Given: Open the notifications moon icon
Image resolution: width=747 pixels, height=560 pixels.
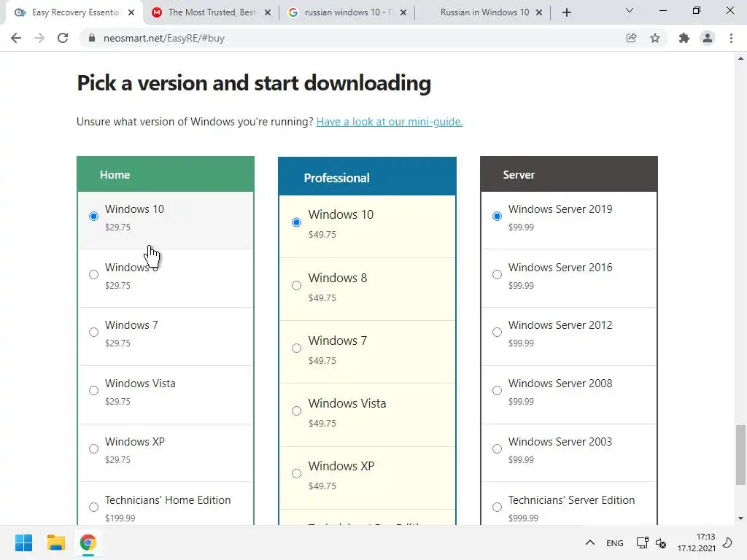Looking at the screenshot, I should coord(727,542).
